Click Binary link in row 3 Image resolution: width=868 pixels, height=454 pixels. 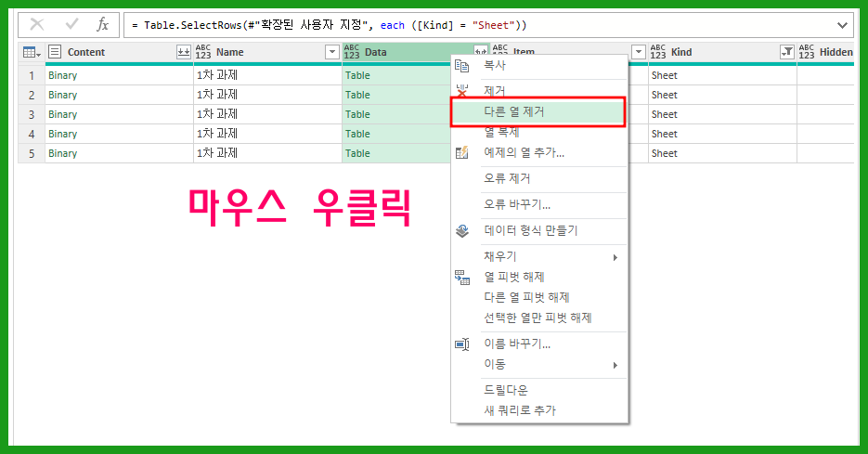click(x=62, y=114)
